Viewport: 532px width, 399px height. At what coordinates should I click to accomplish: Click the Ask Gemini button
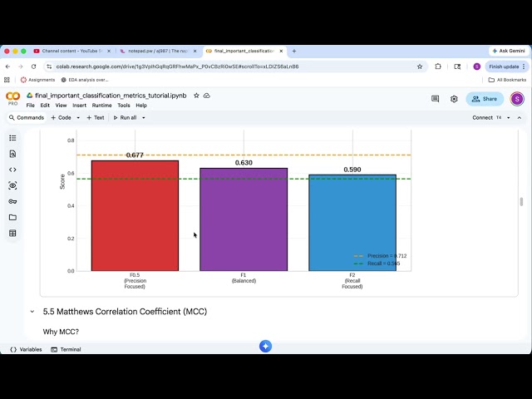(x=509, y=51)
